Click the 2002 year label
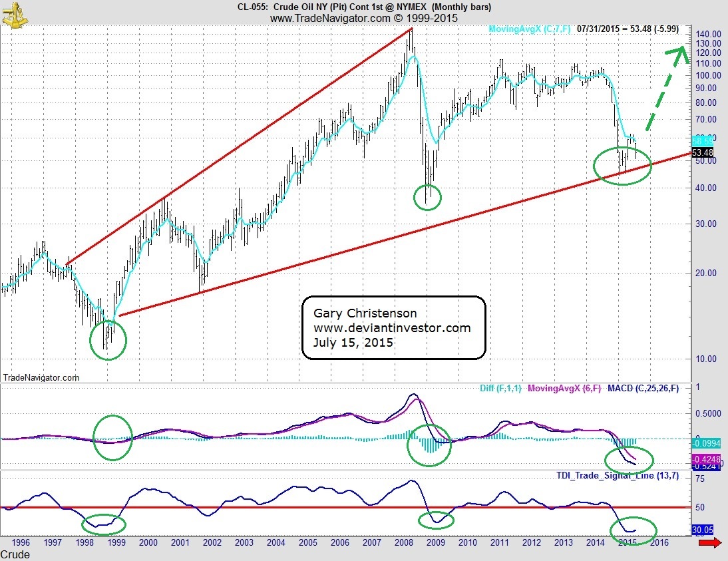Image resolution: width=728 pixels, height=561 pixels. [x=212, y=542]
